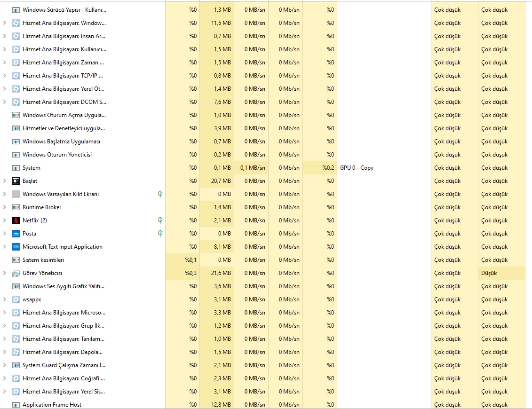Click the Hizmet Ana Bilgisayarı: DCOM gear icon
This screenshot has width=532, height=409.
click(x=16, y=102)
